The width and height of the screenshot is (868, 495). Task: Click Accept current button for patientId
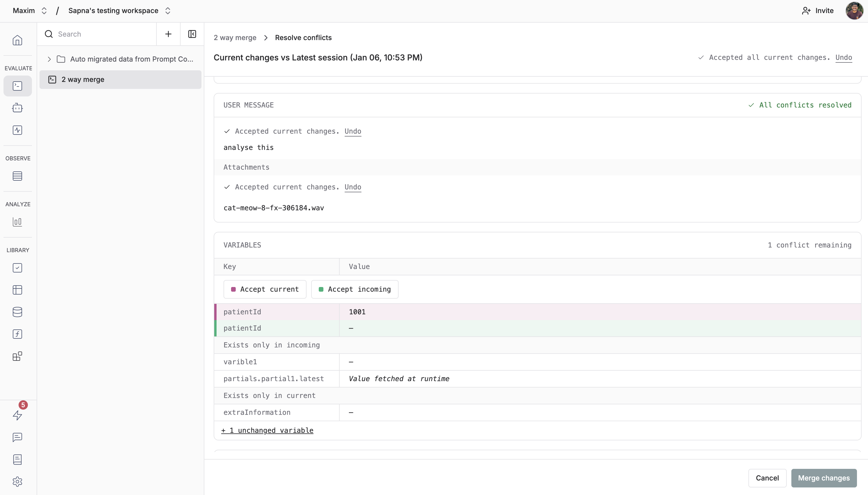265,289
